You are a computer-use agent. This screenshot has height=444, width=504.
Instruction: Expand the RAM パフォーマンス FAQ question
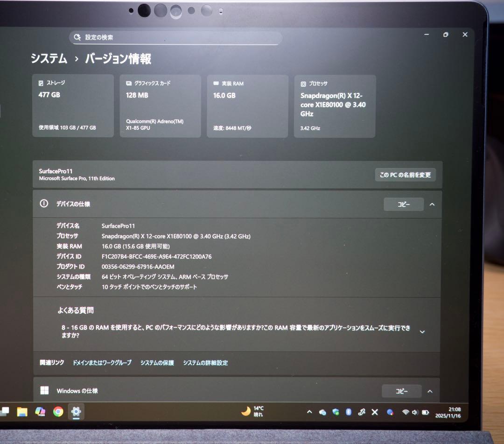[422, 331]
